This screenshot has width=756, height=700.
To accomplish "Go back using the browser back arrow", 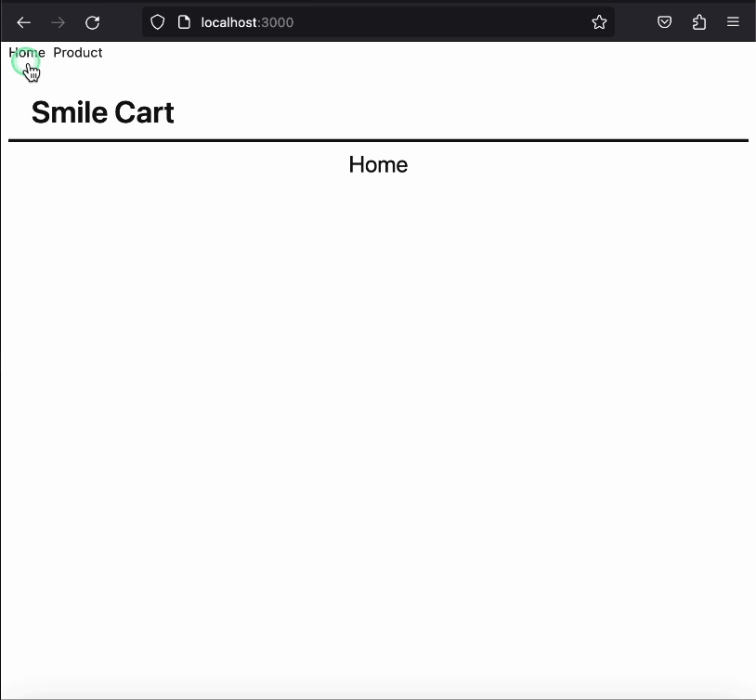I will [x=23, y=22].
